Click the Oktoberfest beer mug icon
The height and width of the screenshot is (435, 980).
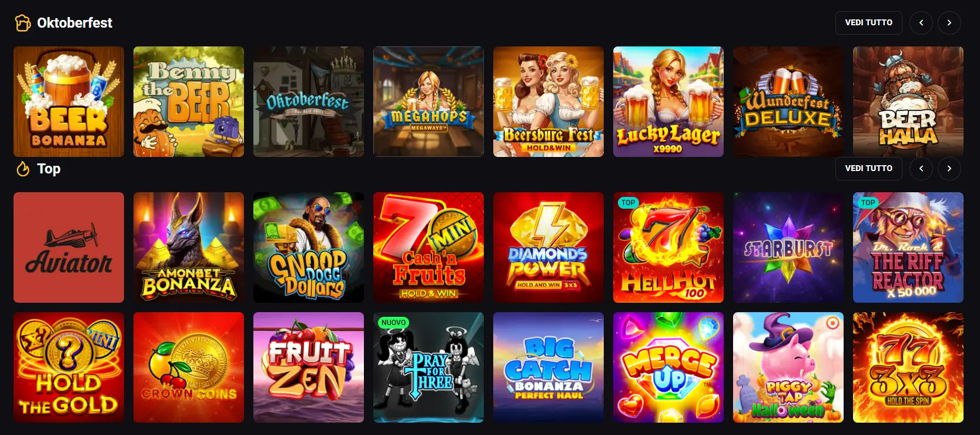pos(23,23)
